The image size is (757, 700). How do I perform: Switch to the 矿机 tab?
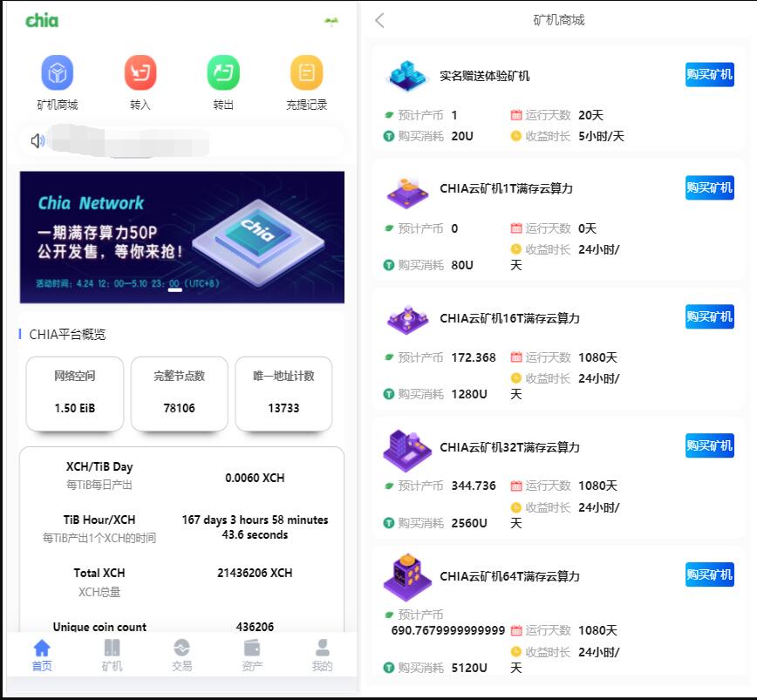112,656
